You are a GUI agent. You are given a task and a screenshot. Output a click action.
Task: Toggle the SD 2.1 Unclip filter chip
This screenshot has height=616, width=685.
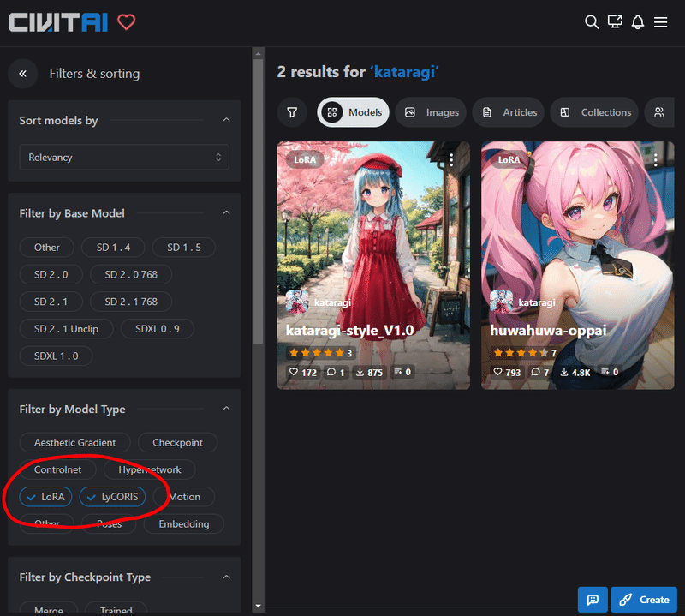[67, 329]
